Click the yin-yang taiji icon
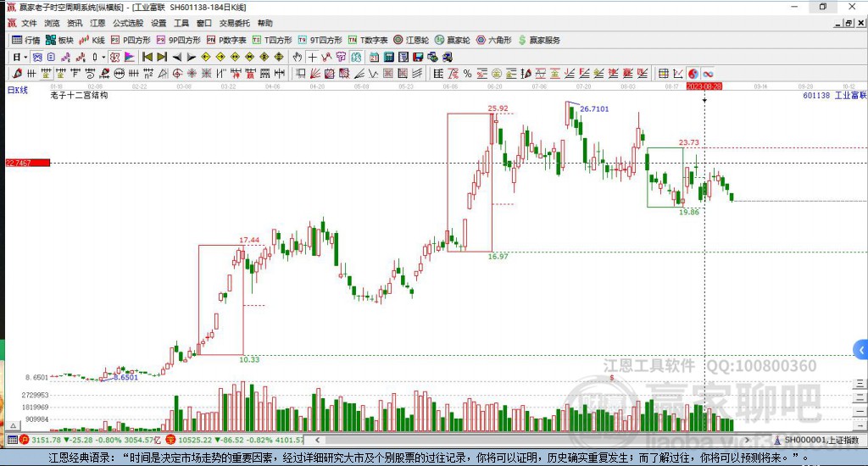 pyautogui.click(x=693, y=74)
